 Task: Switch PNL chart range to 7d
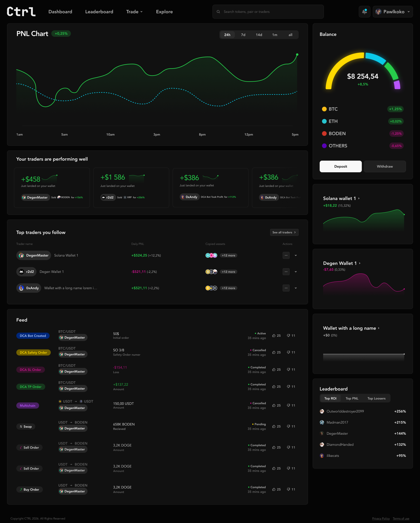243,35
